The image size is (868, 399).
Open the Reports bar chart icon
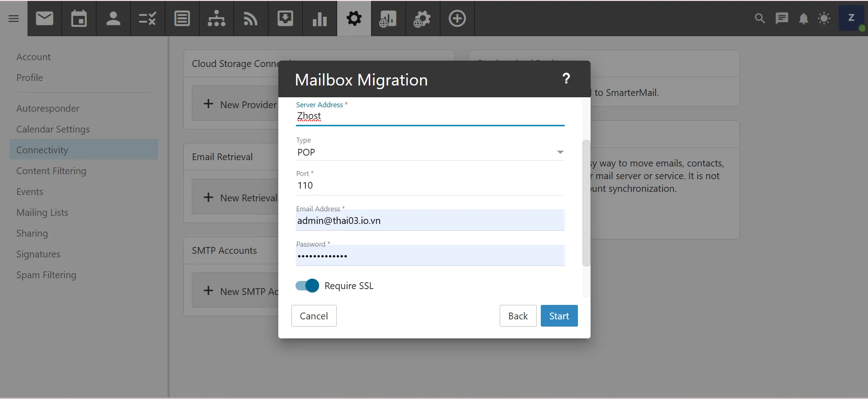click(320, 19)
